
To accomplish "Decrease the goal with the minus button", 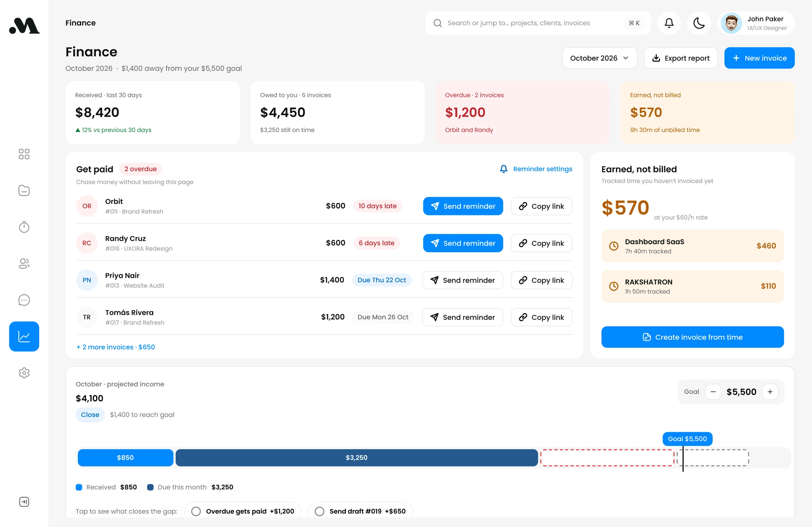I will tap(713, 392).
